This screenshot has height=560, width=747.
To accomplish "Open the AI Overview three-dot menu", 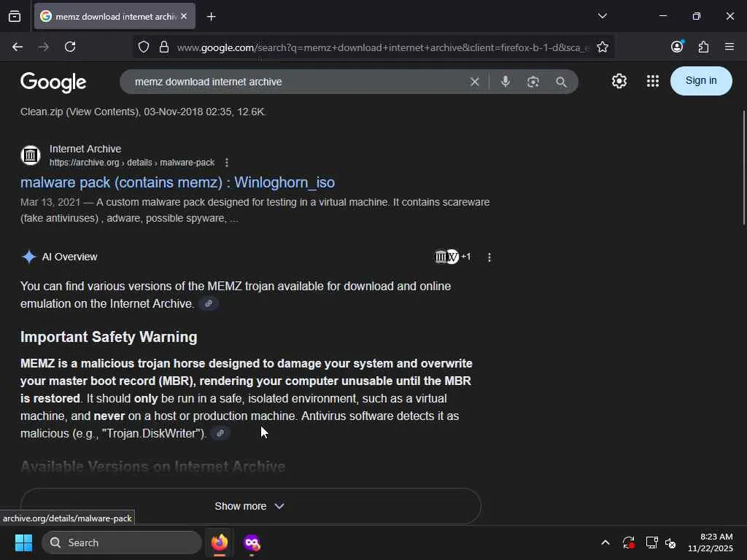I will pyautogui.click(x=489, y=257).
